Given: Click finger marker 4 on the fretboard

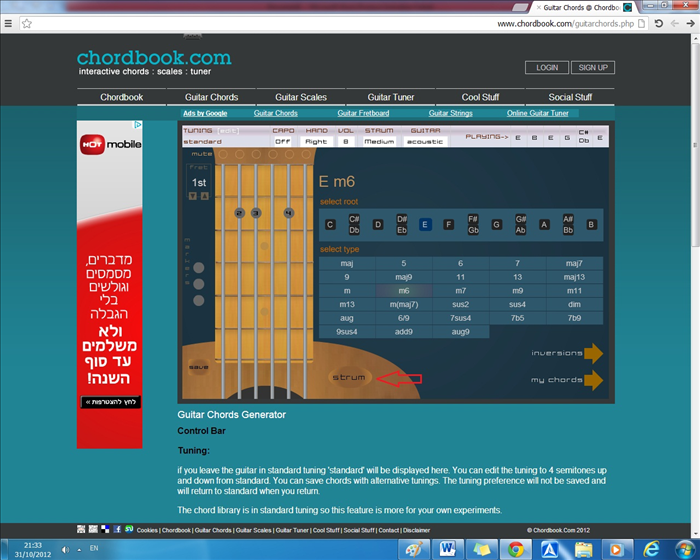Looking at the screenshot, I should 289,213.
